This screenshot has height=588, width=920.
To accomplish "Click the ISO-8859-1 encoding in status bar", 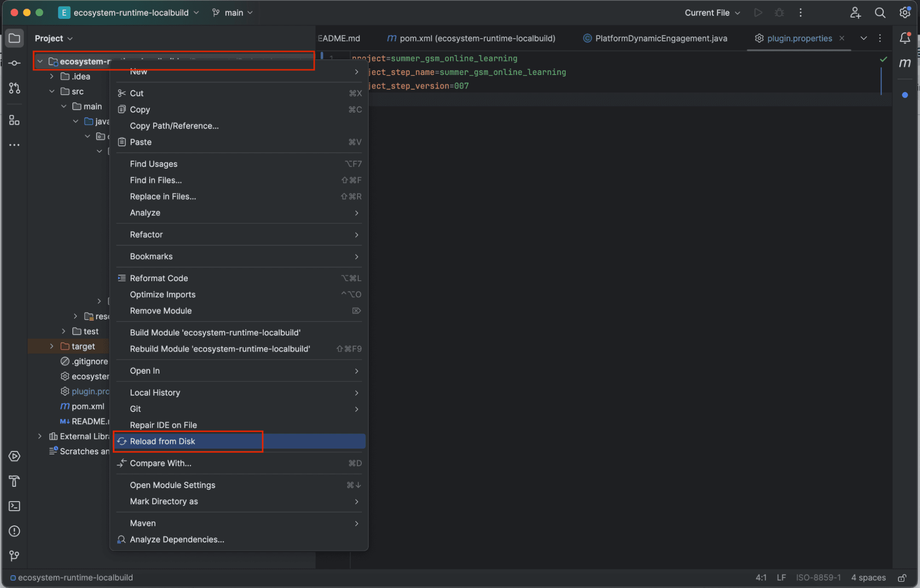I will coord(818,577).
